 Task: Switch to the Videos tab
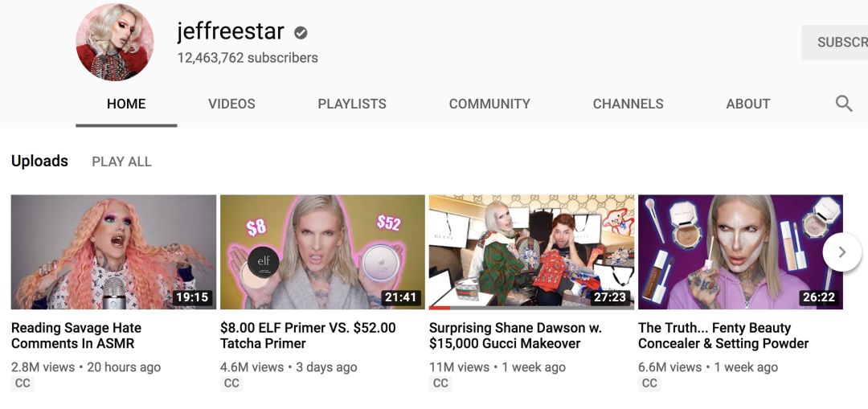click(231, 104)
